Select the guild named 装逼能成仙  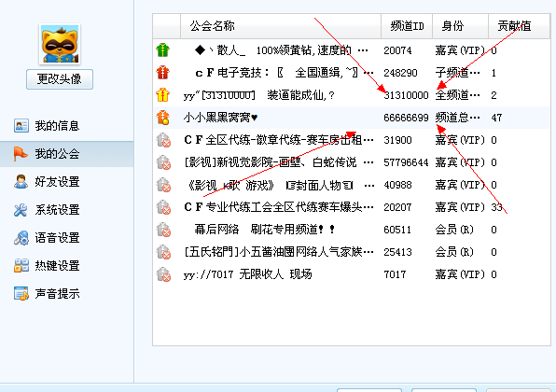pos(258,95)
